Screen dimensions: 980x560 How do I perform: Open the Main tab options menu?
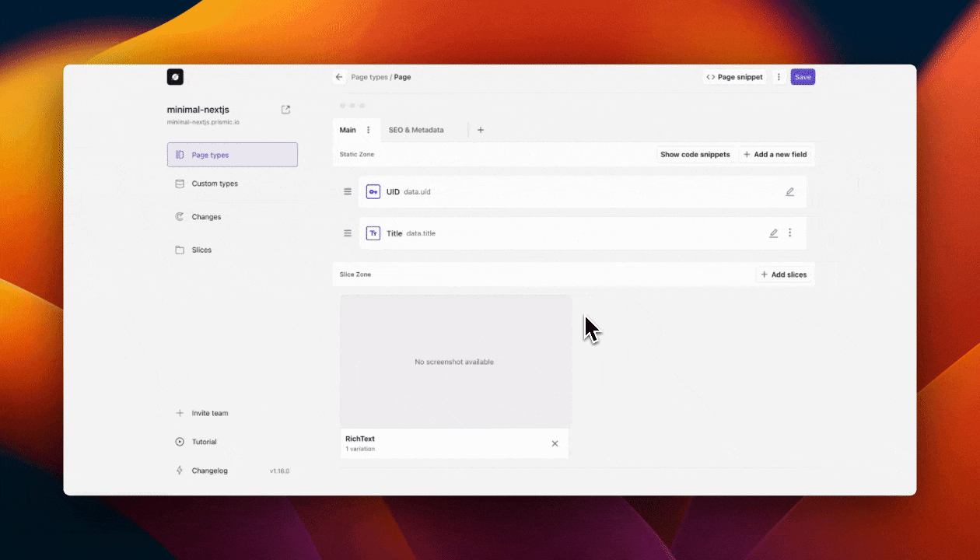pyautogui.click(x=367, y=130)
